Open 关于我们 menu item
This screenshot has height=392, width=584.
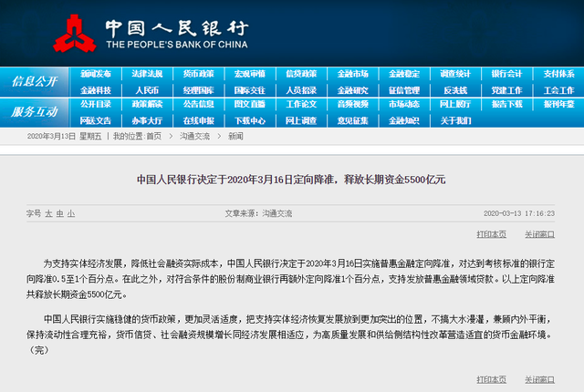(455, 119)
